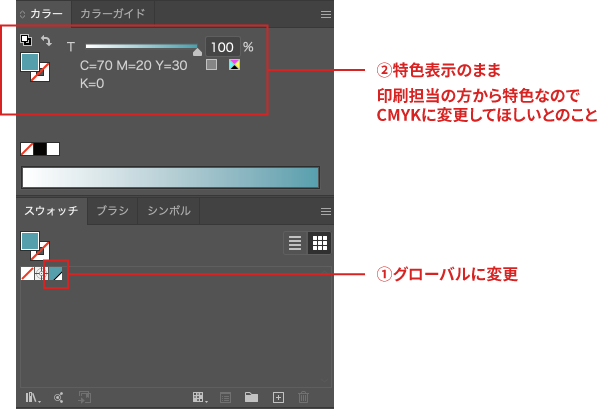The height and width of the screenshot is (409, 598).
Task: Open the ブラシ tab
Action: point(113,211)
